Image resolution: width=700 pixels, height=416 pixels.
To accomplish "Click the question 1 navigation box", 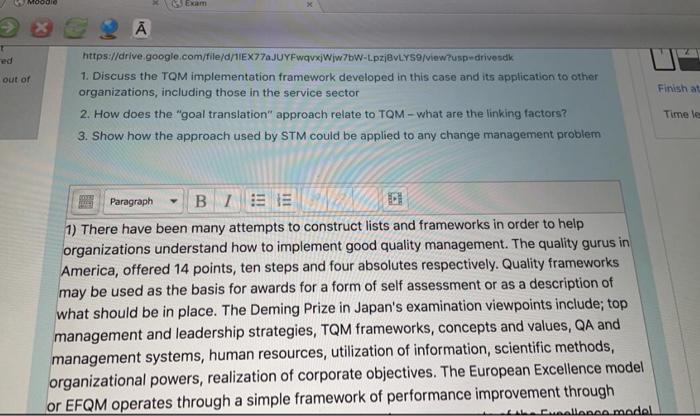I will 664,58.
